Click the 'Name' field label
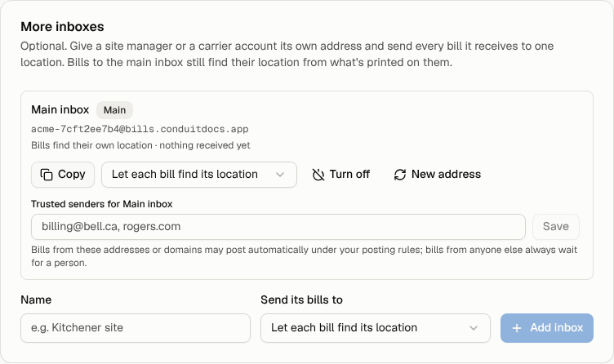Viewport: 614px width, 364px height. click(x=36, y=300)
